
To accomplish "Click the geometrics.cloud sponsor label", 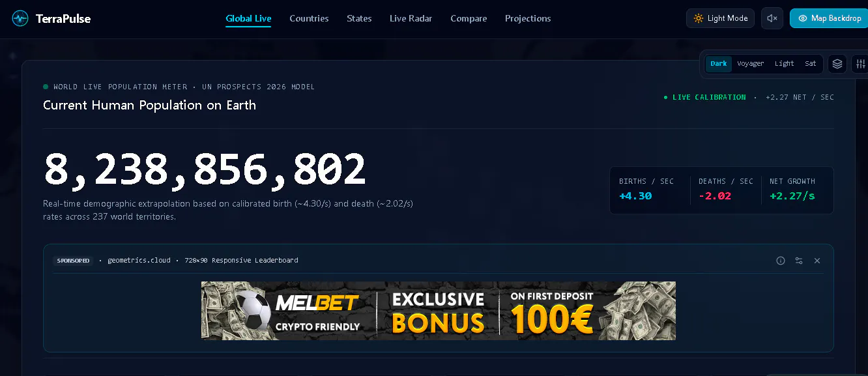I will click(139, 261).
